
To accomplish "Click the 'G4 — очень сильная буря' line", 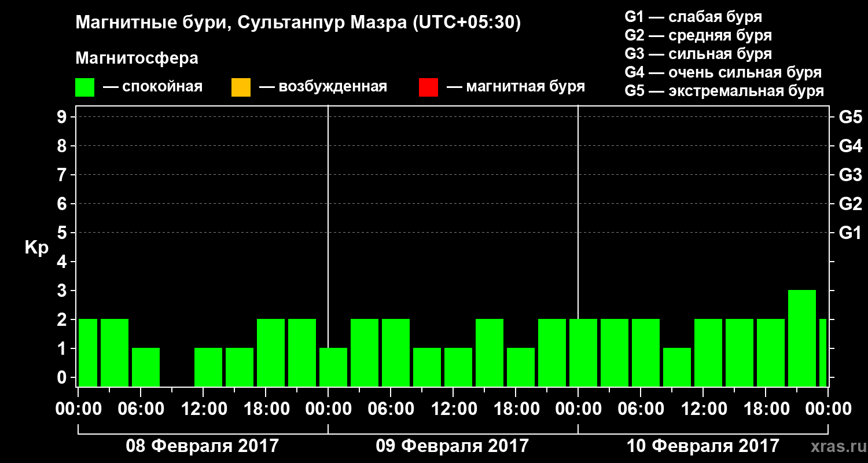I will [x=723, y=72].
